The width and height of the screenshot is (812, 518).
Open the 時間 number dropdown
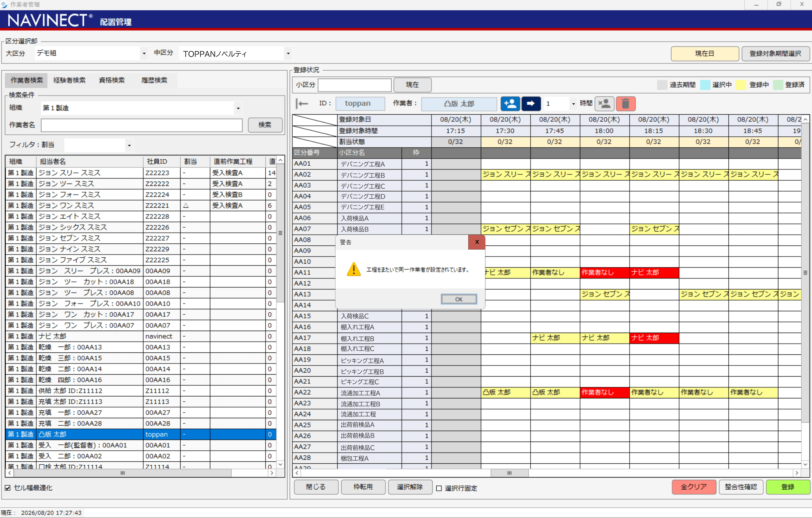(x=573, y=104)
